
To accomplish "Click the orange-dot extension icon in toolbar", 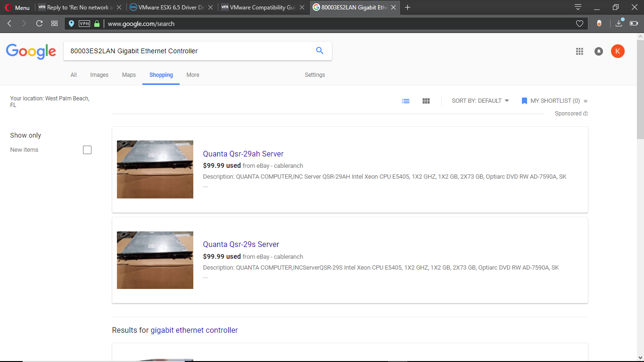I will pos(599,24).
